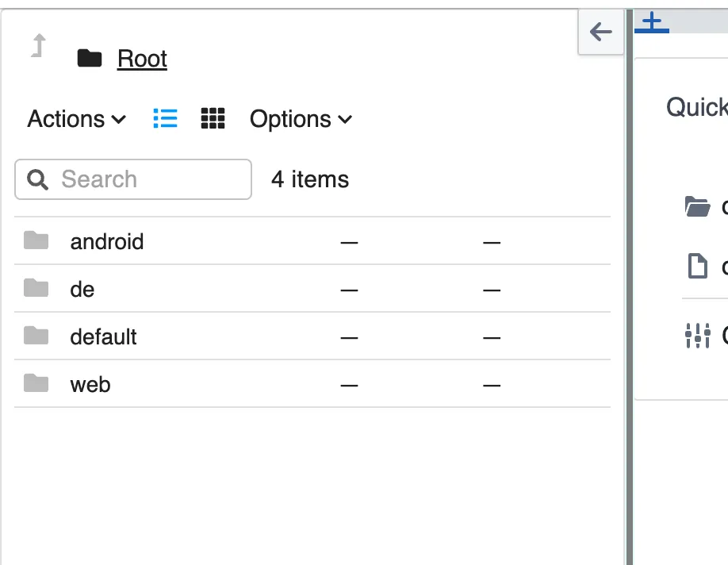Open the Root breadcrumb link
Image resolution: width=728 pixels, height=565 pixels.
[x=142, y=59]
